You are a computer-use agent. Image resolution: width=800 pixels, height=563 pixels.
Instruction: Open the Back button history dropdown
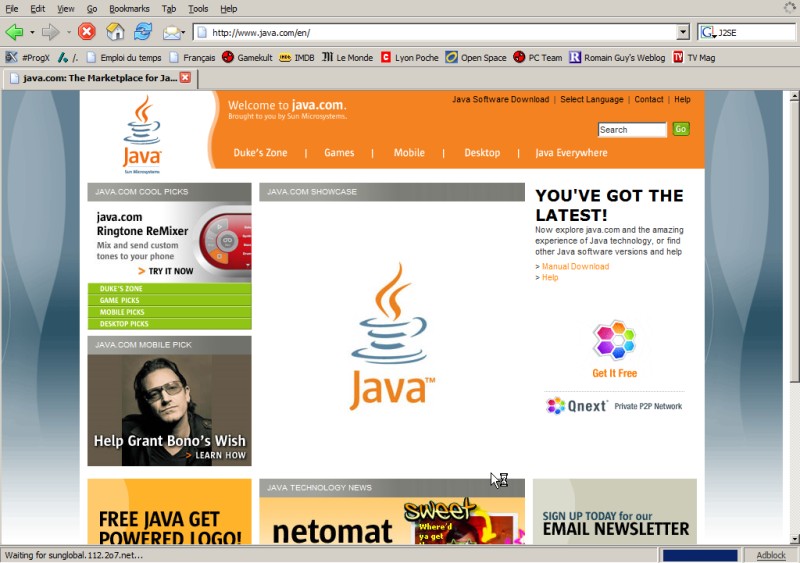32,33
